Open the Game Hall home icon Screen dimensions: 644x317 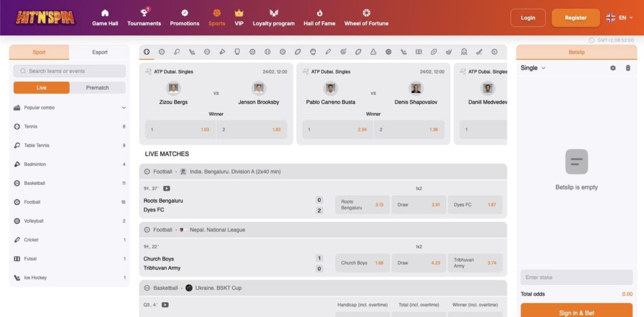104,13
